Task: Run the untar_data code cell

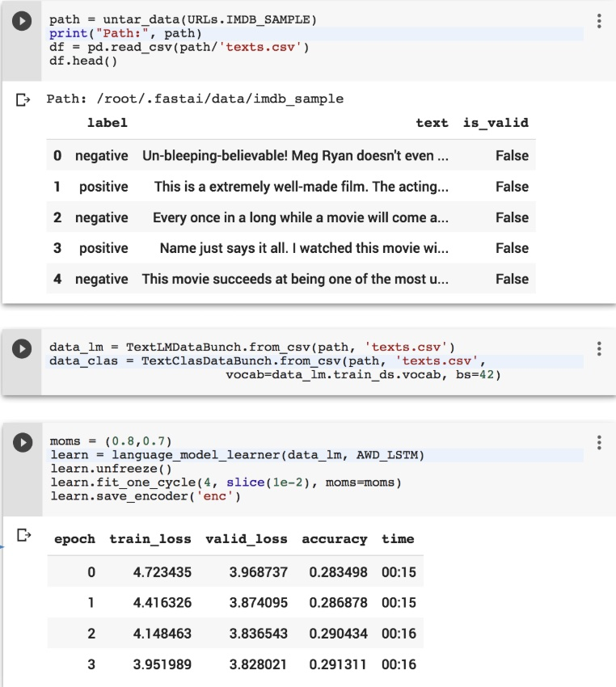Action: (23, 23)
